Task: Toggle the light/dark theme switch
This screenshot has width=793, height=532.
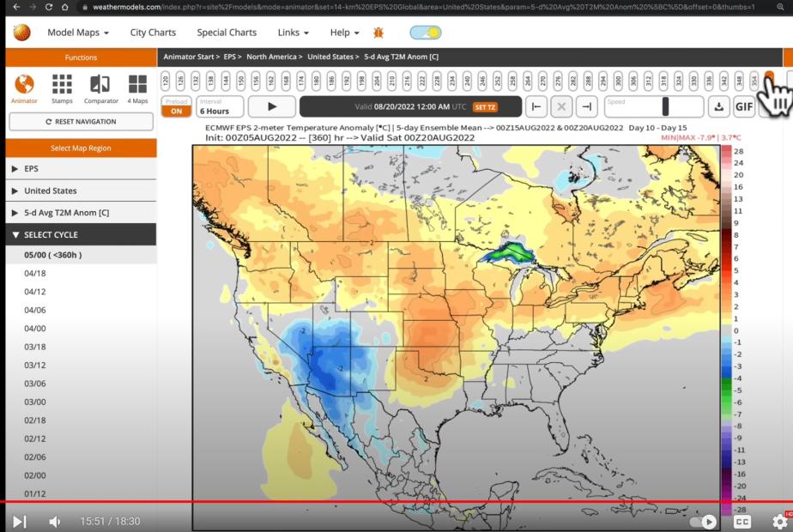Action: pyautogui.click(x=425, y=33)
